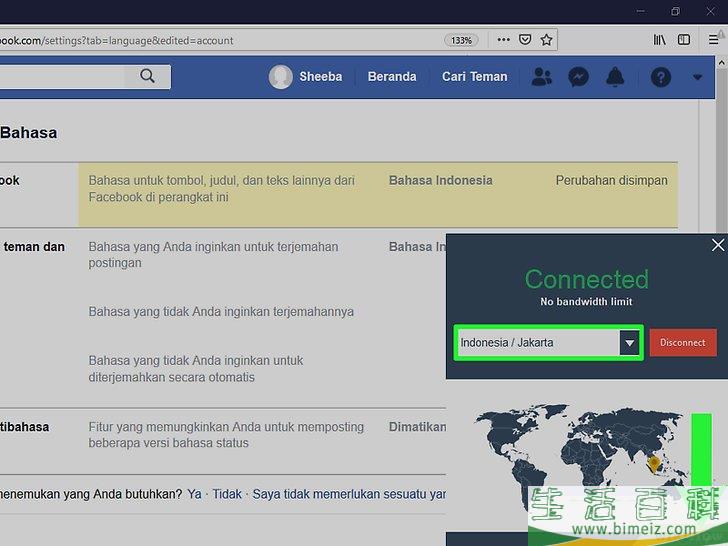Click the Connected status text
Viewport: 728px width, 546px height.
pyautogui.click(x=586, y=279)
